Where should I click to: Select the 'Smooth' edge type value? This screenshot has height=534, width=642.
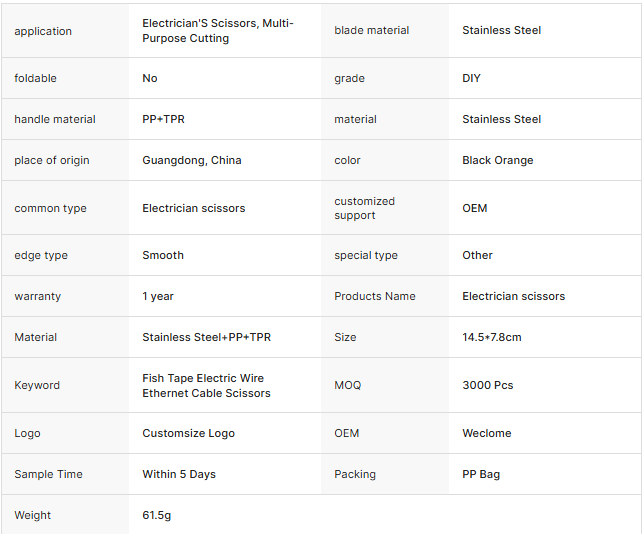[x=163, y=255]
